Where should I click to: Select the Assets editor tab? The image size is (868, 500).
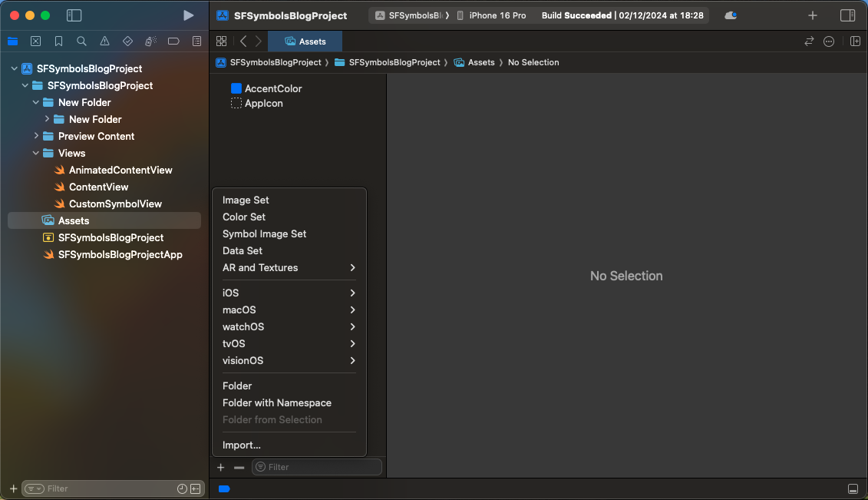point(305,41)
